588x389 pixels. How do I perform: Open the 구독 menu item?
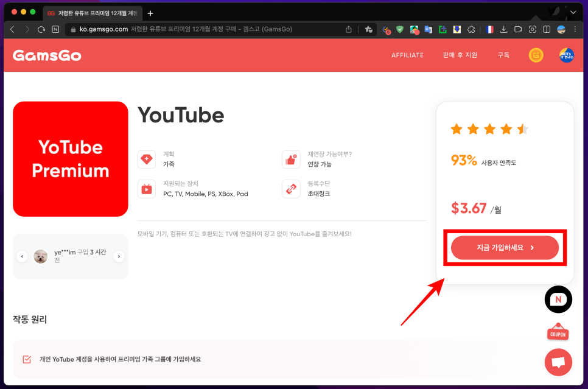point(503,55)
